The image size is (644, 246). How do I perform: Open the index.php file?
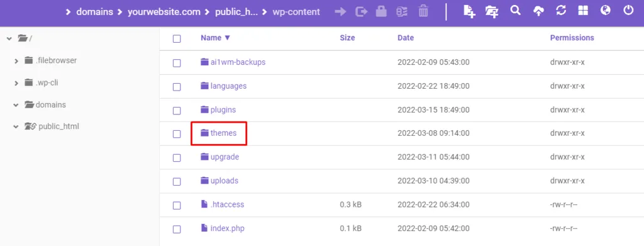click(228, 228)
